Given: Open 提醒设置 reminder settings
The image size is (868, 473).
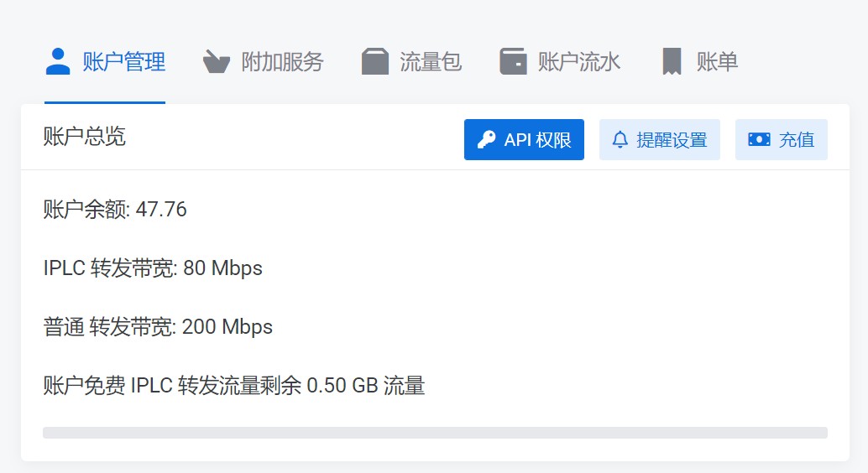Looking at the screenshot, I should coord(659,139).
